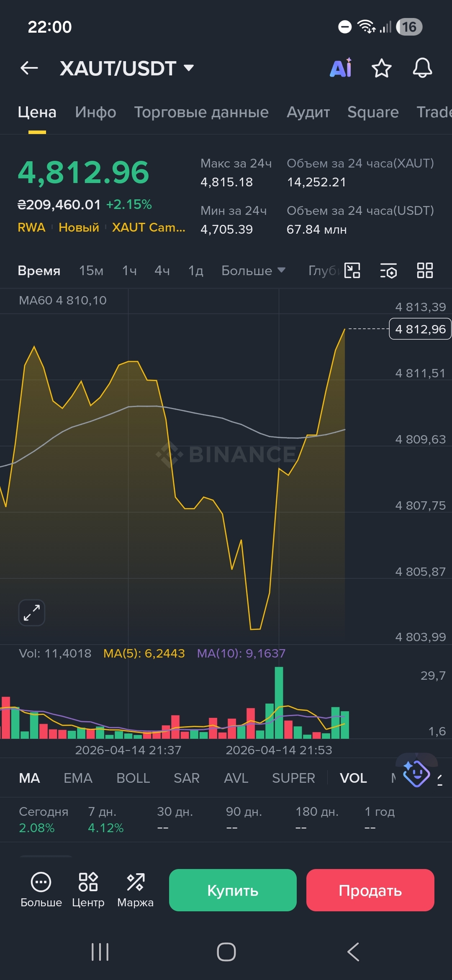Tap the Продать button

370,890
